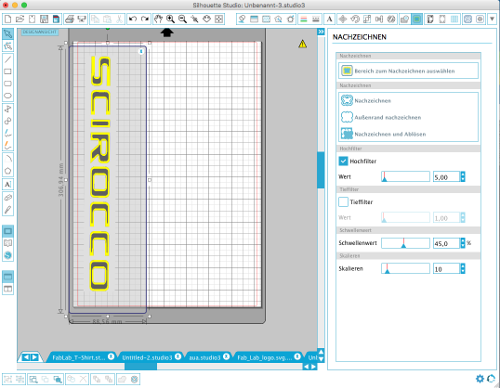The width and height of the screenshot is (500, 388).
Task: Expand the toolbar overflow dropdown arrow
Action: pos(492,19)
